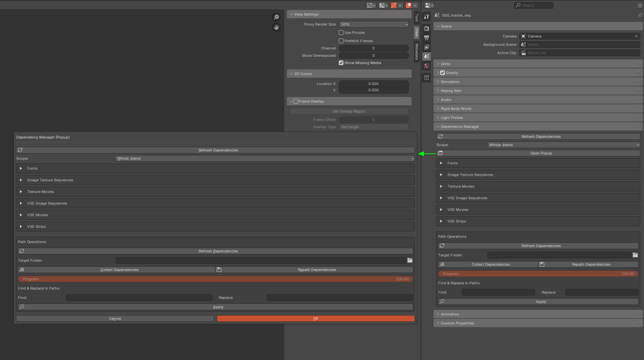Screen dimensions: 644x360
Task: Click the popup Progress bar
Action: point(215,279)
